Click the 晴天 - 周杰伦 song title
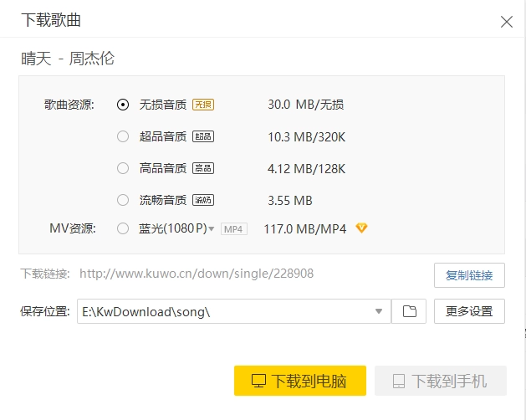Viewport: 526px width, 420px height. pos(68,59)
